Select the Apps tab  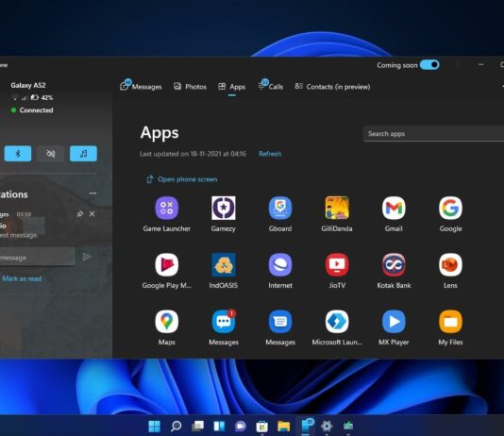tap(232, 87)
